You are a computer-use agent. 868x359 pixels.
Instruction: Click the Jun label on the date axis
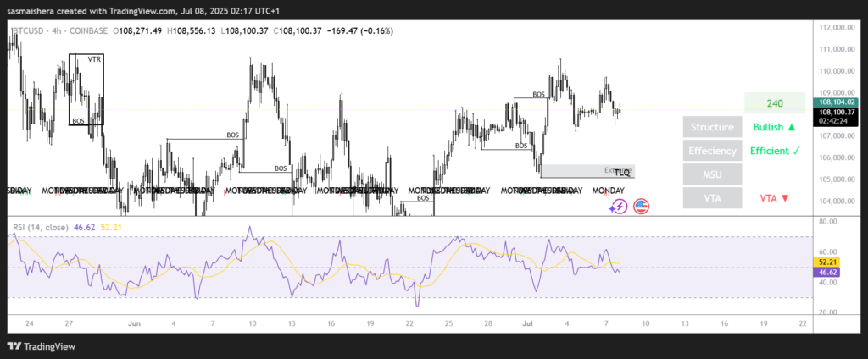click(x=133, y=323)
